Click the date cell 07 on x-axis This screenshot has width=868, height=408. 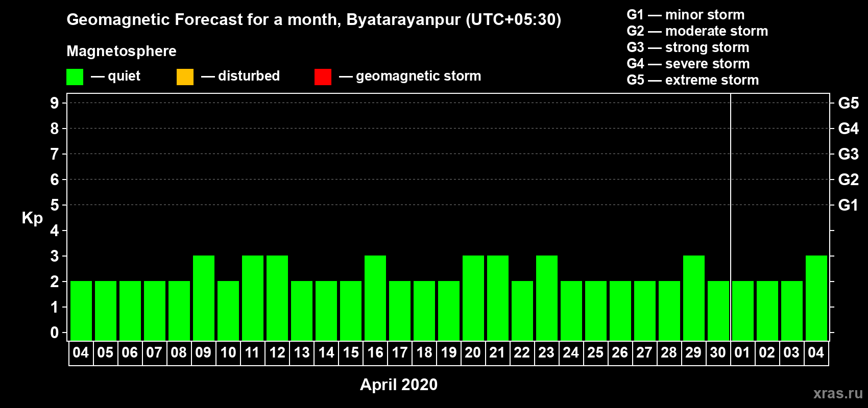(155, 353)
